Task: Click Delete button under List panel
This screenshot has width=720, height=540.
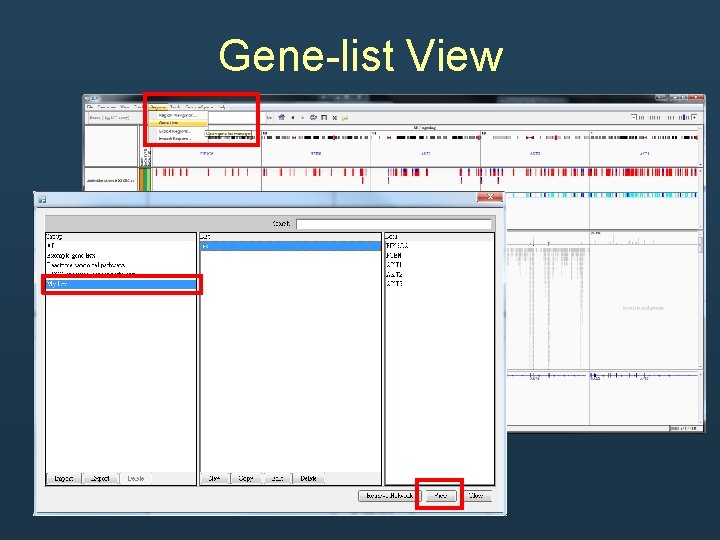Action: click(x=309, y=478)
